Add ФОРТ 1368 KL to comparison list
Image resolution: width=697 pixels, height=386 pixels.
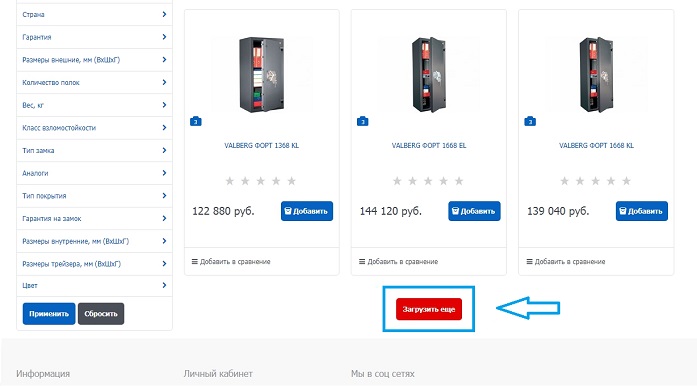231,261
